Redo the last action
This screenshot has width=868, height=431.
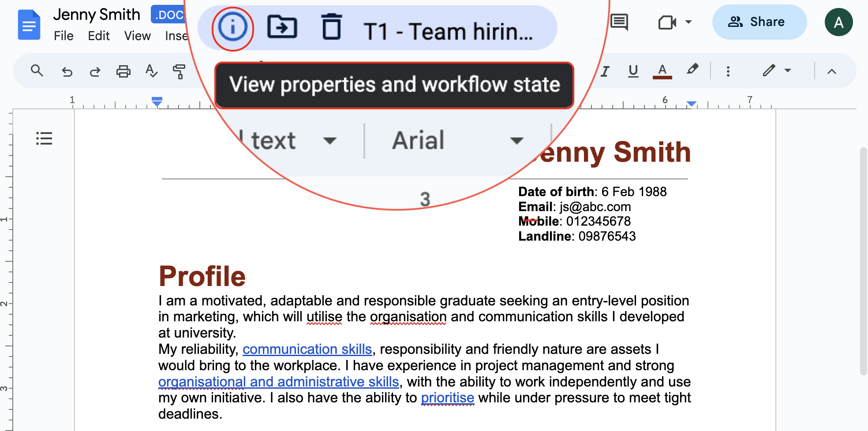[95, 71]
